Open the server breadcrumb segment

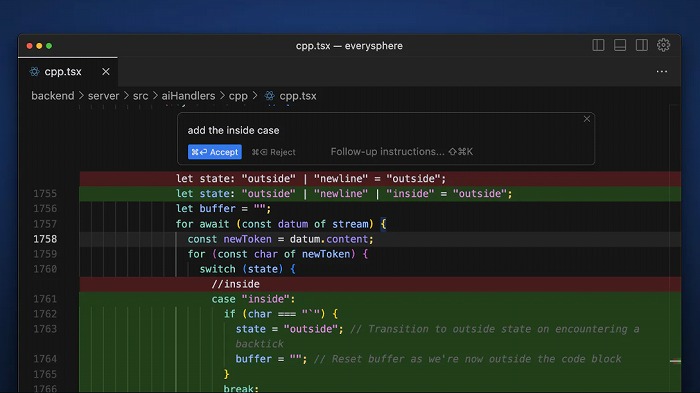pyautogui.click(x=103, y=96)
